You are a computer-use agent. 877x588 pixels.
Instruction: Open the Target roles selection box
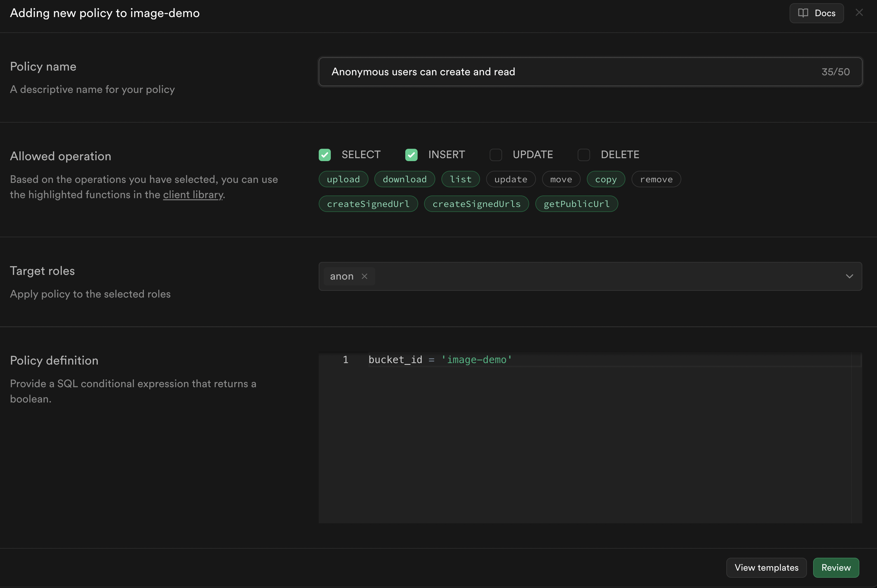tap(600, 276)
